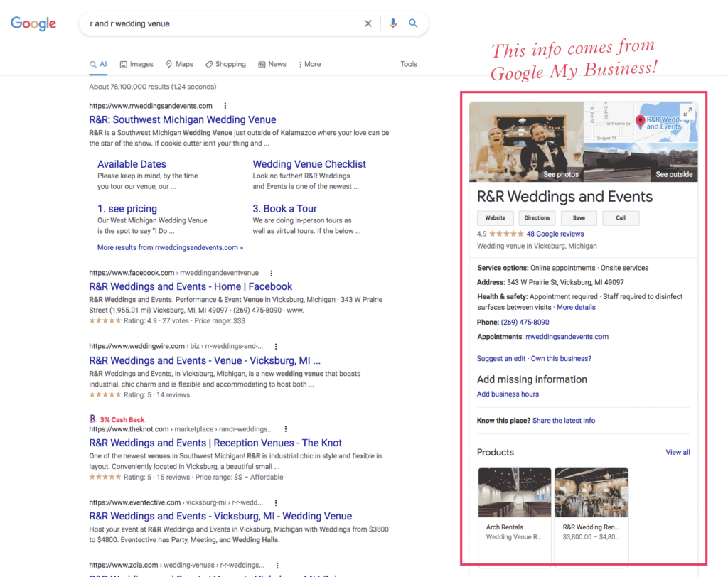Screen dimensions: 728x577
Task: Click 'Own this business?'
Action: point(561,358)
